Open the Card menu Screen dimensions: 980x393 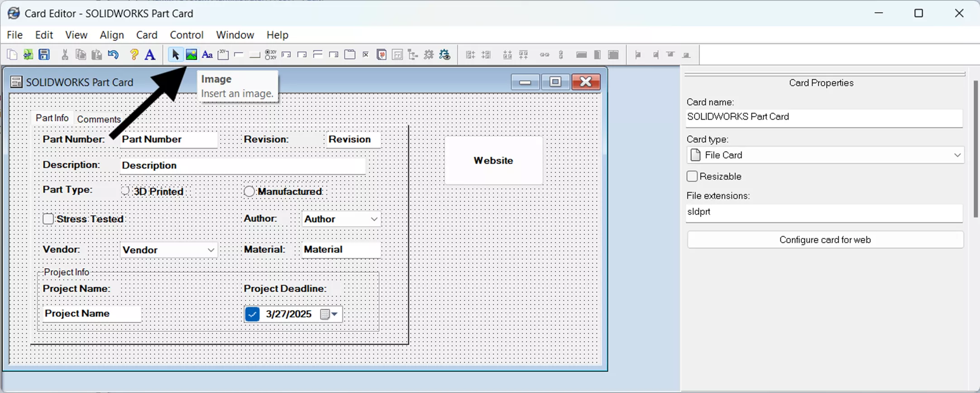[147, 35]
